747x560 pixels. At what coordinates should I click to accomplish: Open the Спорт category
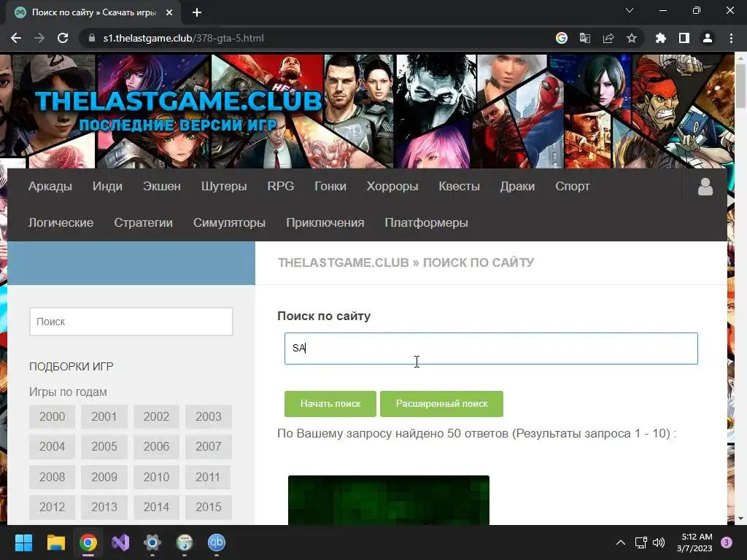(x=572, y=186)
